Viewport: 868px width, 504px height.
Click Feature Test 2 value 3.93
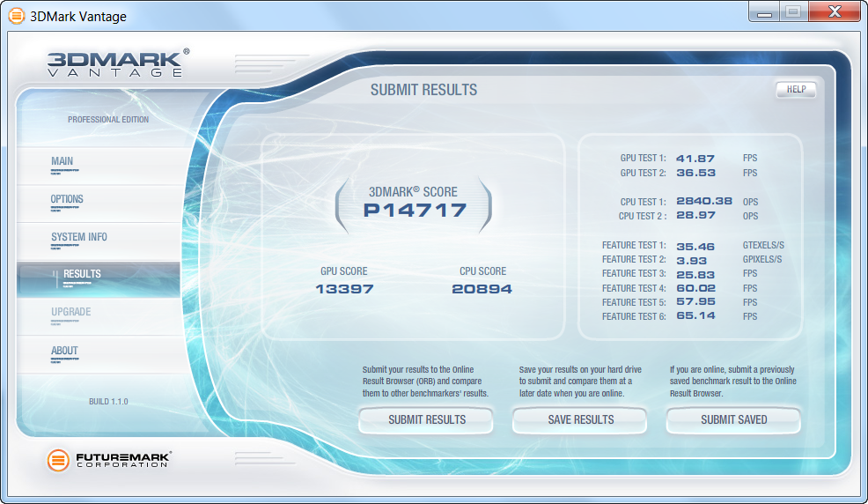691,261
